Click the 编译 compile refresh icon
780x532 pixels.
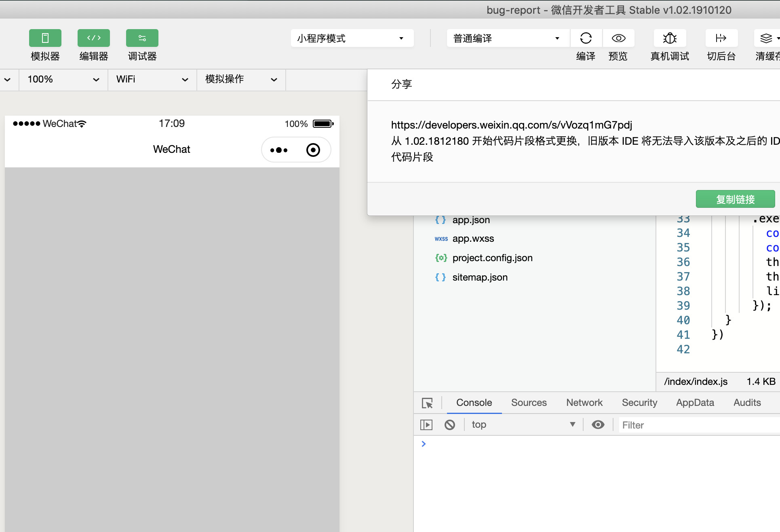(586, 38)
